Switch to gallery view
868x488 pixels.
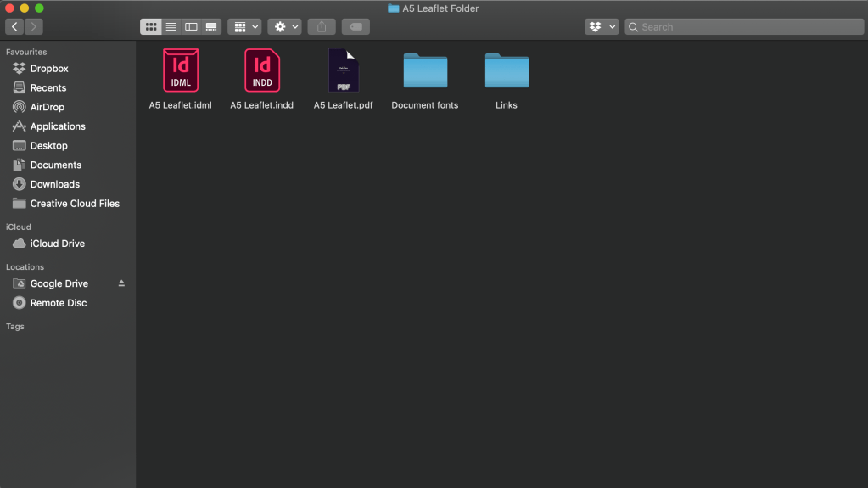211,27
